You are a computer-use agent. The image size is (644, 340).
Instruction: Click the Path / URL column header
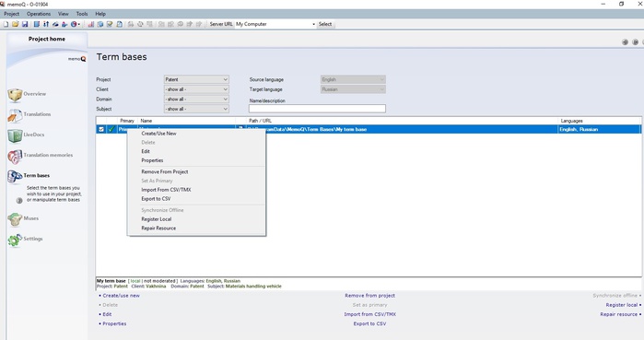(x=260, y=121)
